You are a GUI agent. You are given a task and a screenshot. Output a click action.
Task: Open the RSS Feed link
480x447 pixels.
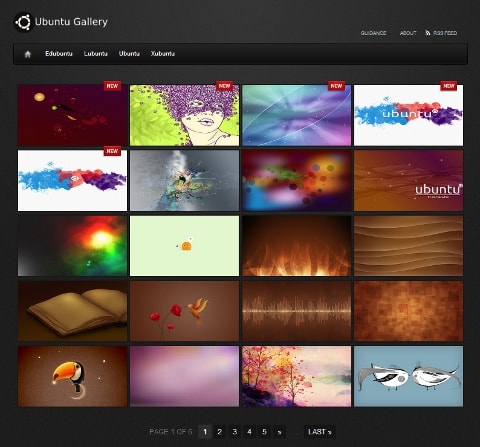445,33
